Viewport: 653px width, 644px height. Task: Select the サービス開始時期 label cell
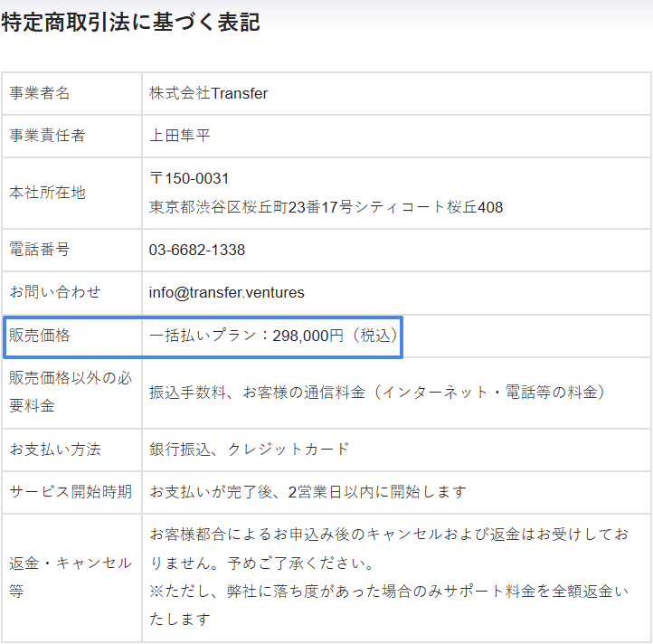coord(71,492)
